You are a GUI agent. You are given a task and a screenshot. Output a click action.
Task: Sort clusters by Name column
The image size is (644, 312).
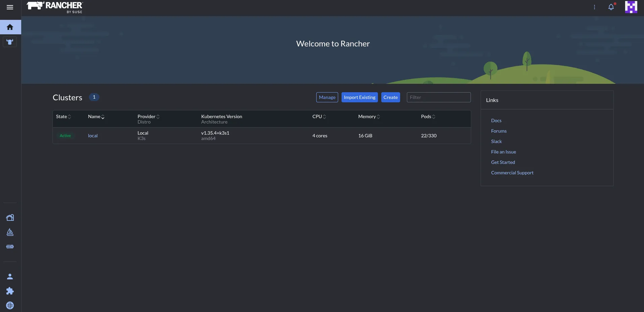[x=96, y=116]
